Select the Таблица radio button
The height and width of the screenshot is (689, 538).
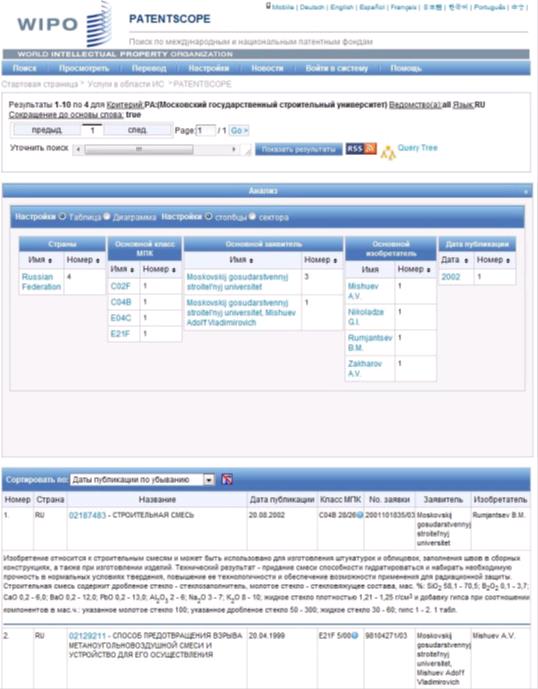pos(62,216)
